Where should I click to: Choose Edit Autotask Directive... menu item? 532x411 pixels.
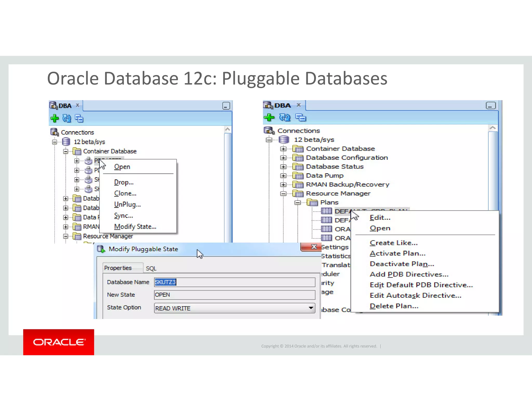click(x=415, y=295)
